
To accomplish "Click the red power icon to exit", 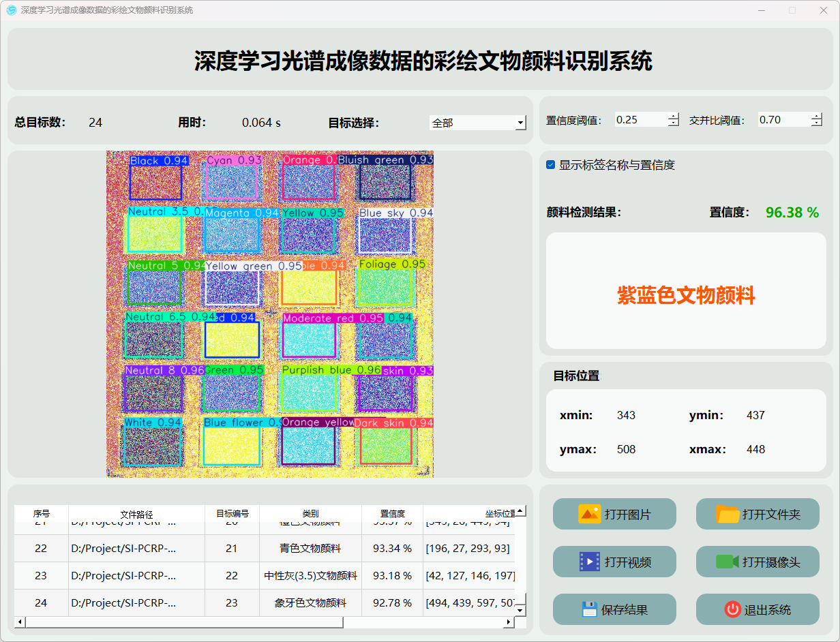I will (x=733, y=609).
